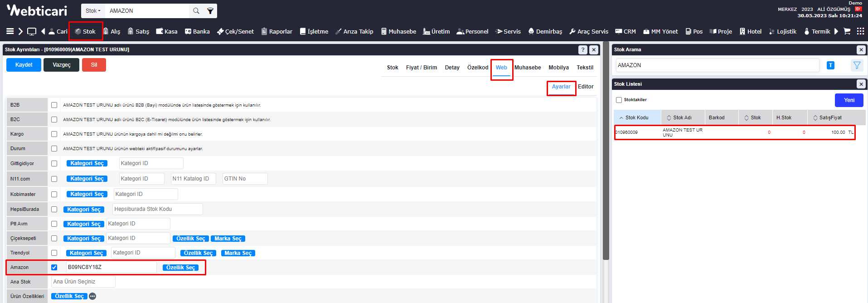Click the Amazon code field containing B09NC8Y18Z
Viewport: 868px width, 303px height.
(112, 267)
